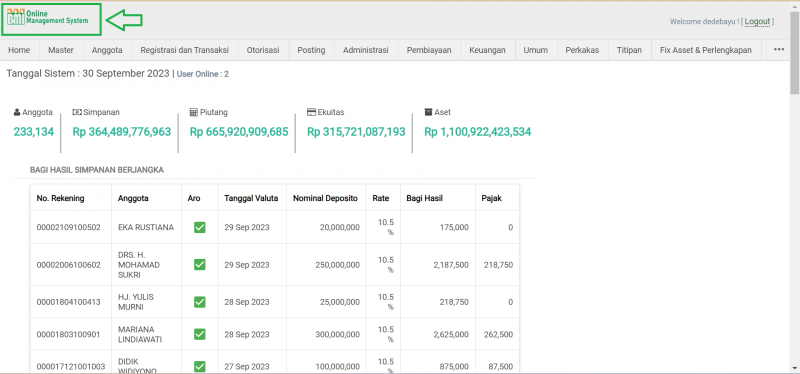Click the Tanggal Valuta column header
This screenshot has width=800, height=374.
click(251, 198)
